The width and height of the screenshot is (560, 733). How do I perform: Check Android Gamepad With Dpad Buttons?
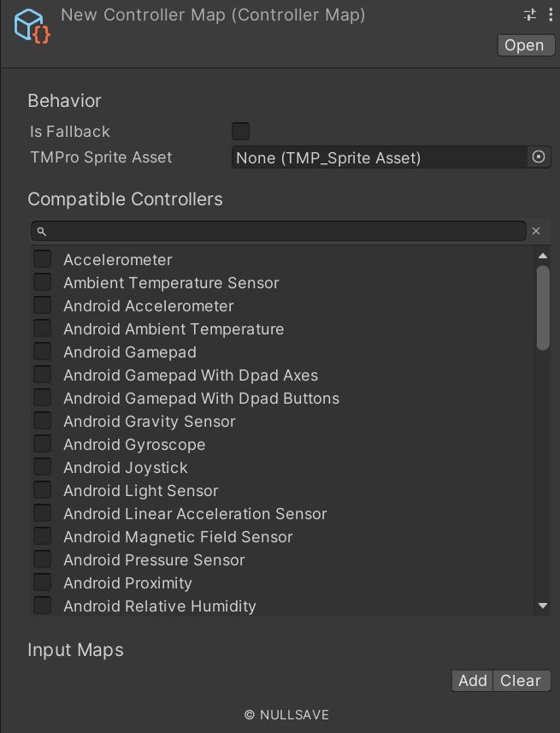click(x=42, y=397)
